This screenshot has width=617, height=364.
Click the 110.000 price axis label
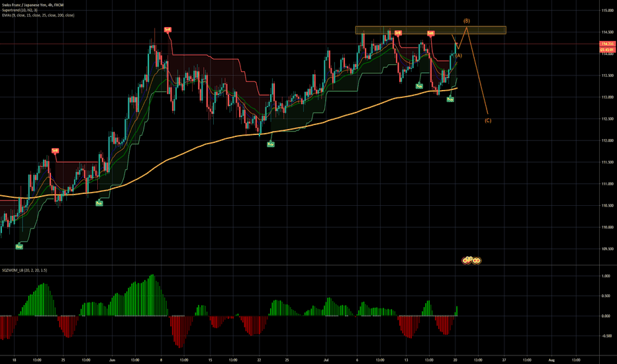pyautogui.click(x=608, y=227)
